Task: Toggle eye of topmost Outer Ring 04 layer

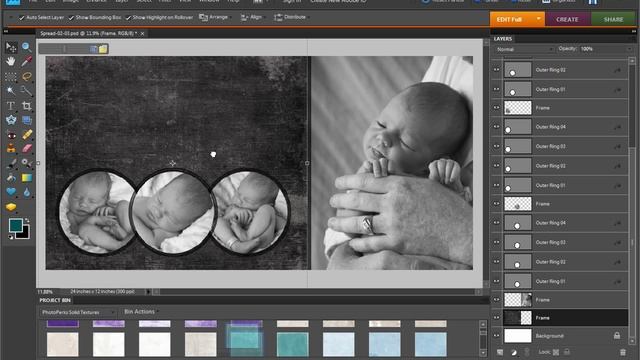Action: click(x=496, y=127)
